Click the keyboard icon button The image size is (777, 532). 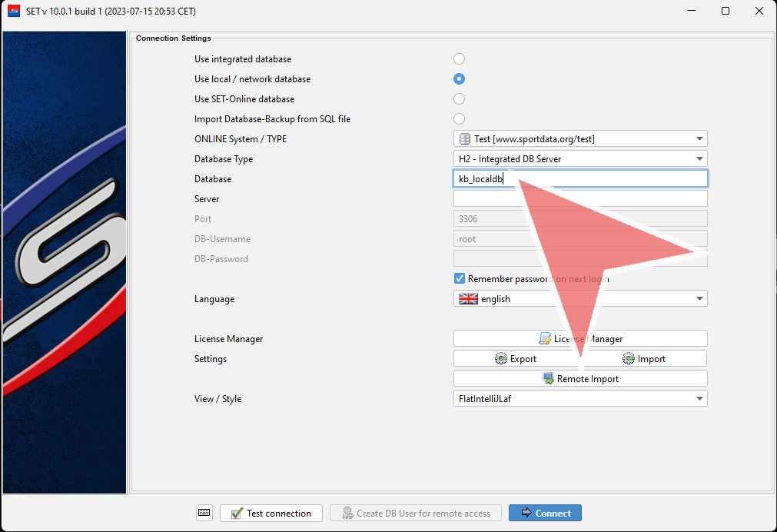(204, 513)
